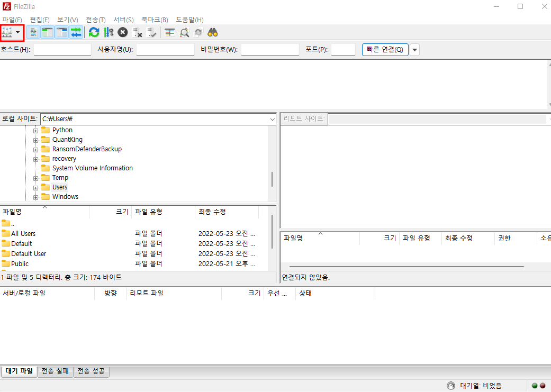Select System Volume Information folder
The width and height of the screenshot is (551, 392).
93,168
